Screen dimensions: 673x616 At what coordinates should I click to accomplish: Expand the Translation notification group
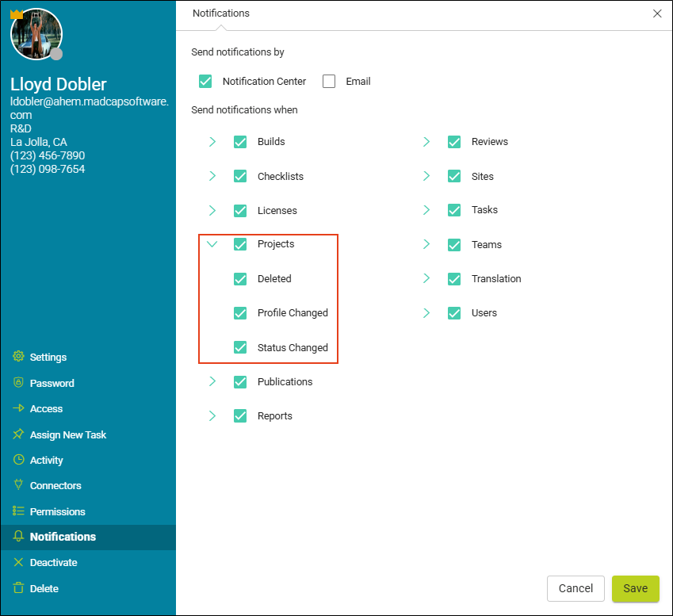pos(426,278)
